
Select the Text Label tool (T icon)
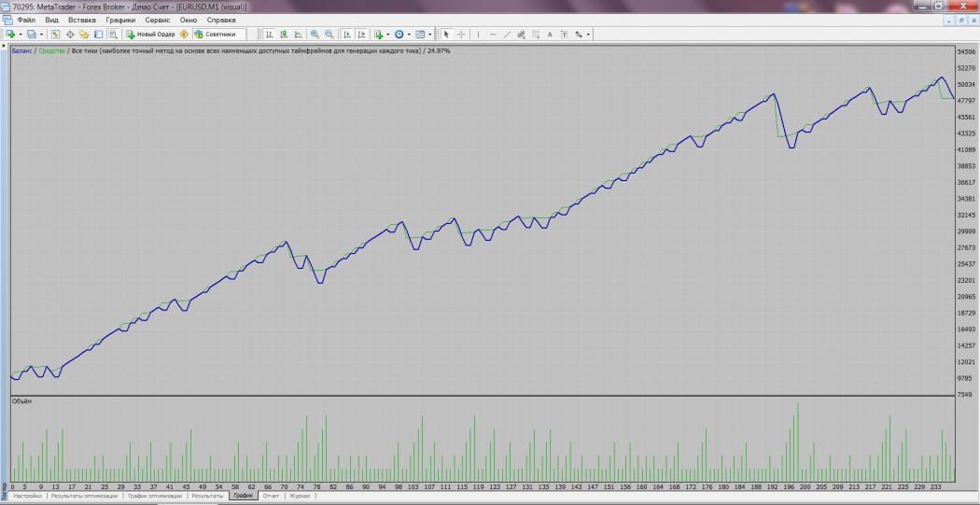tap(565, 34)
